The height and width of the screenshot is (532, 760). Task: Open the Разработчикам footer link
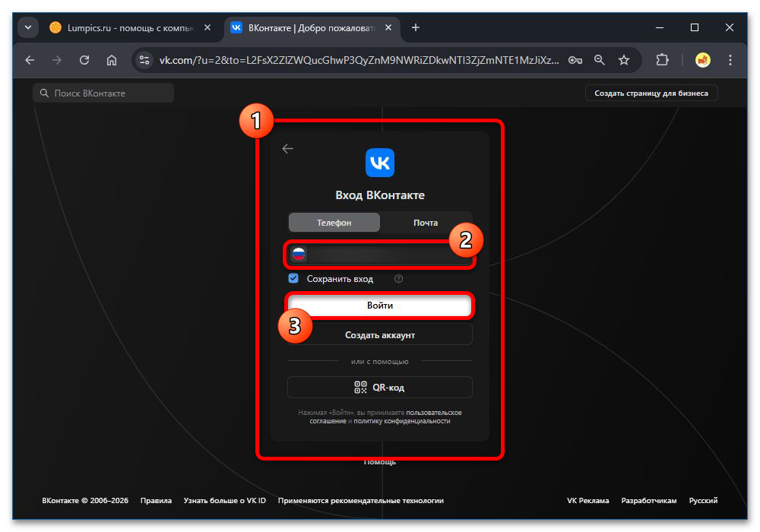coord(649,501)
